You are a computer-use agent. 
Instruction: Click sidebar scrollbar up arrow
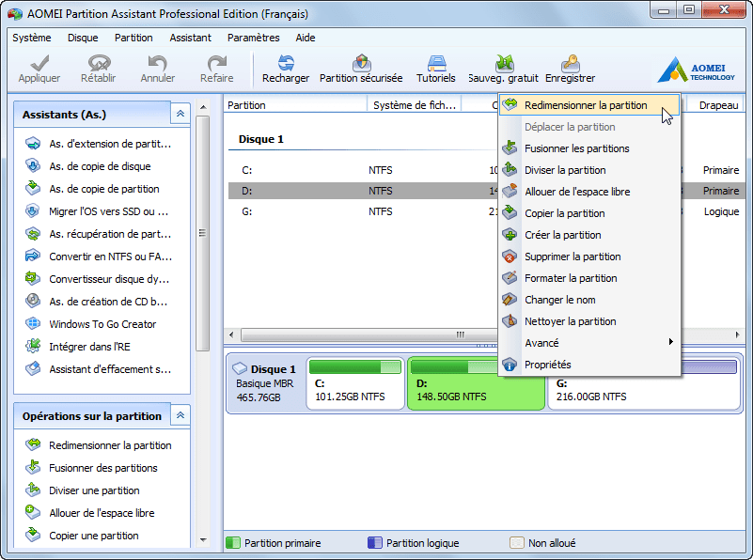[203, 107]
